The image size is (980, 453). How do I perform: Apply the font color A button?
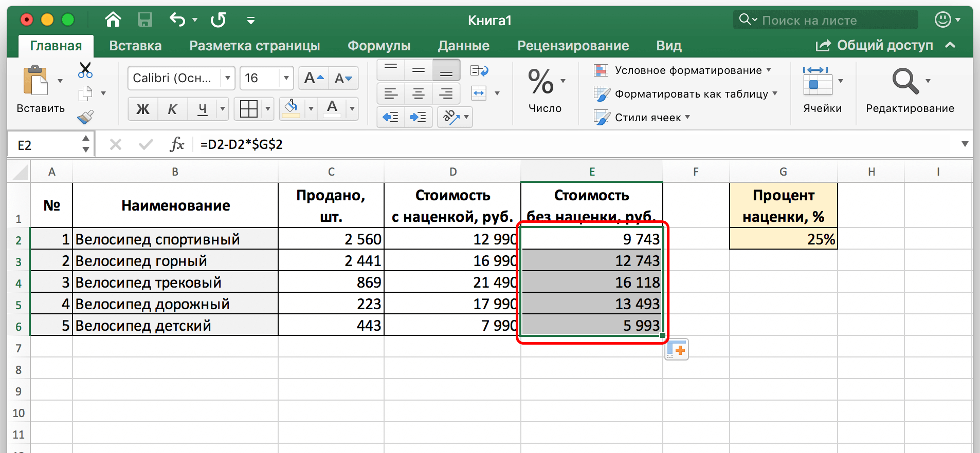(x=333, y=109)
